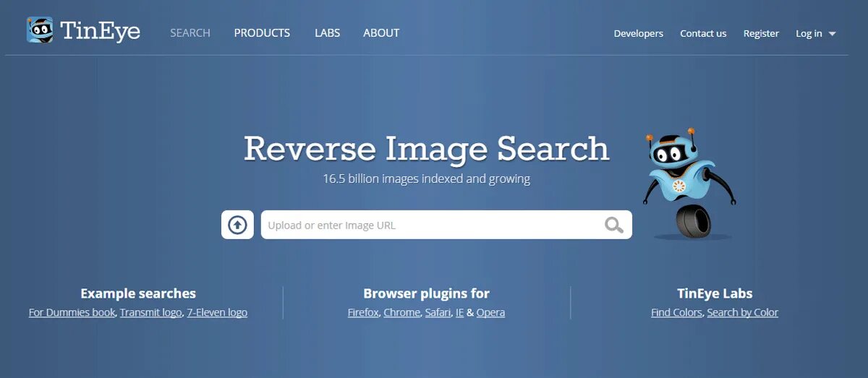The image size is (868, 378).
Task: Click the magnifying glass search icon
Action: coord(613,225)
